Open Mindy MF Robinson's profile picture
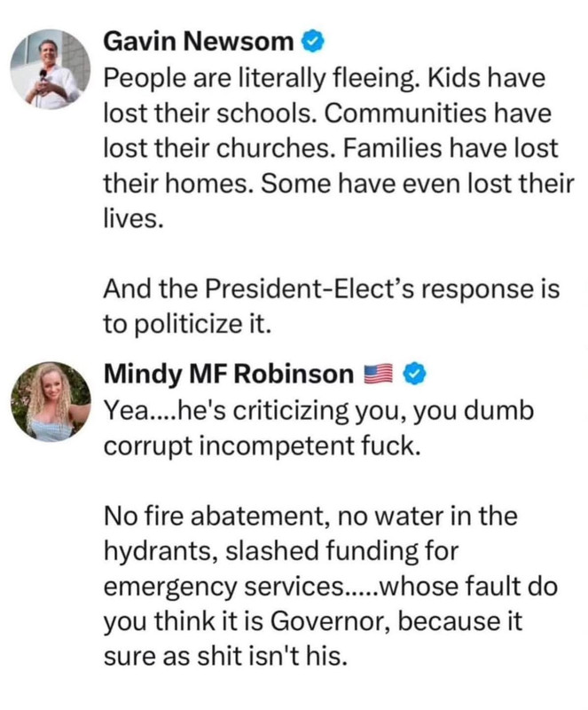Image resolution: width=588 pixels, height=710 pixels. tap(51, 402)
